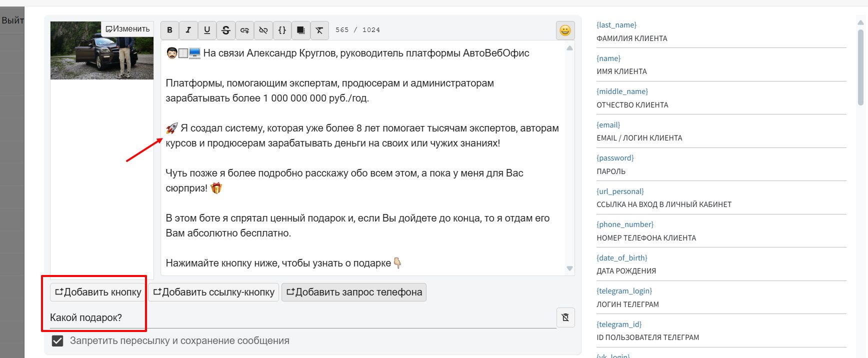Edit the 'Какой подарок?' button text field
The image size is (868, 358).
click(303, 318)
